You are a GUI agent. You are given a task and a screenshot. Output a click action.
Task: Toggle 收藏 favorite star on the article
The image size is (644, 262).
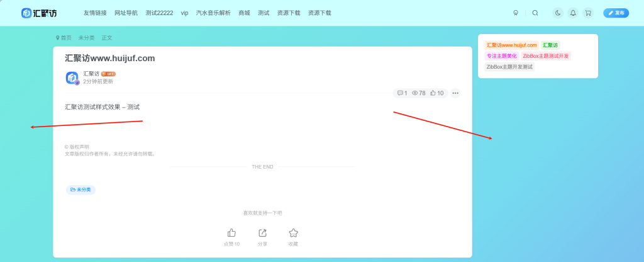pyautogui.click(x=293, y=233)
